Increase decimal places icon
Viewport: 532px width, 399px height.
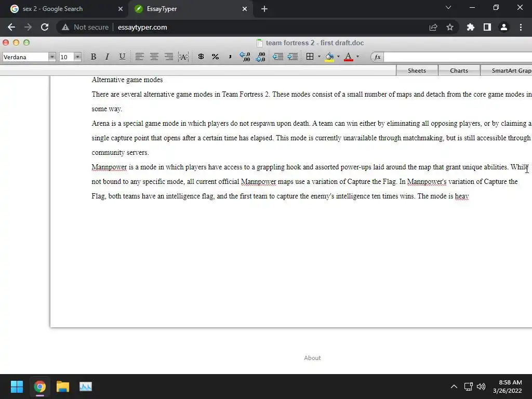[245, 57]
